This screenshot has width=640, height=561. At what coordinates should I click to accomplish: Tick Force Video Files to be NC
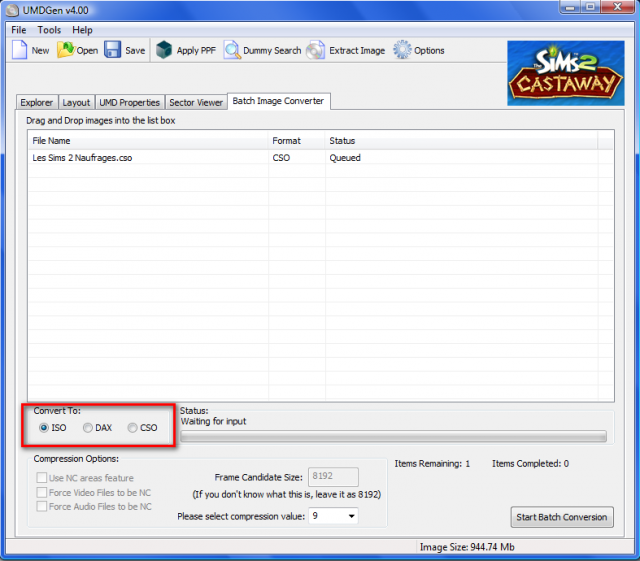(x=42, y=492)
